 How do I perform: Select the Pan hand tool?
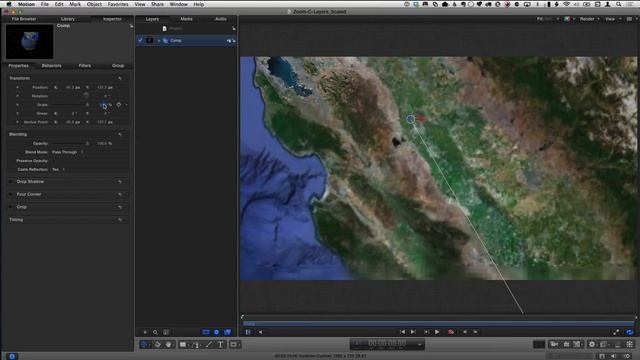tap(169, 344)
